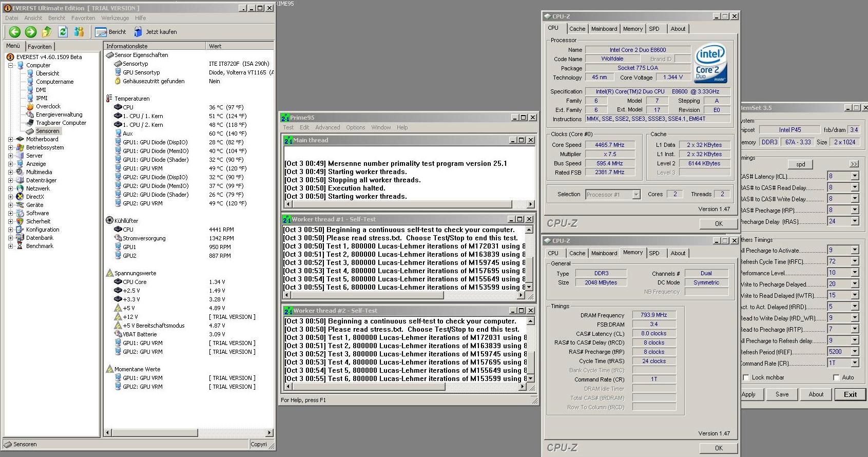Click the Save button in MemSet
868x457 pixels.
pyautogui.click(x=782, y=394)
